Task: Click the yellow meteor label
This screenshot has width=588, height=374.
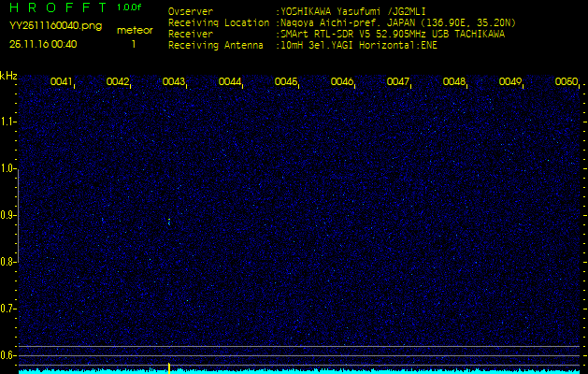Action: [134, 30]
